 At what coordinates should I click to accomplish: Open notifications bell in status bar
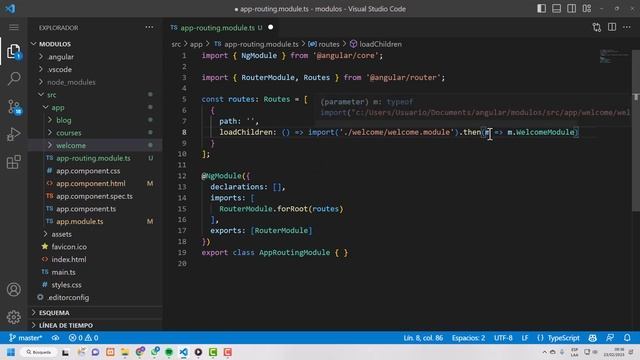[627, 338]
